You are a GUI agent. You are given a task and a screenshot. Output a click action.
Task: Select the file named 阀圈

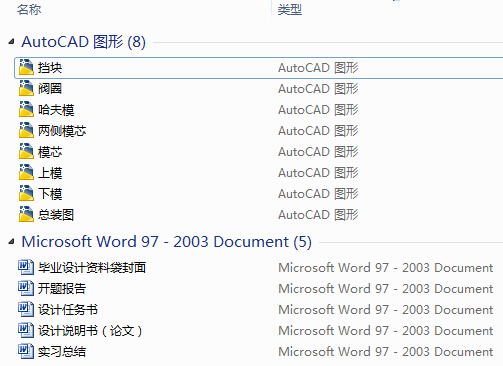(50, 89)
